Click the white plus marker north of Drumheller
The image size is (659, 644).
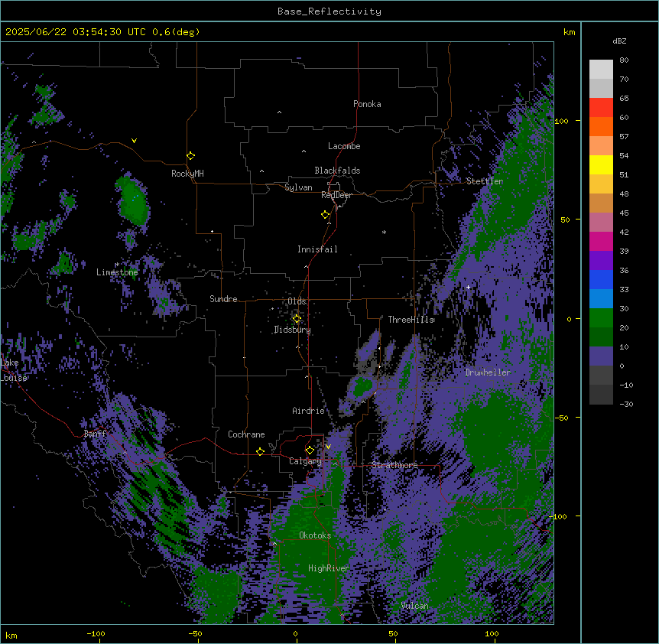pos(468,287)
